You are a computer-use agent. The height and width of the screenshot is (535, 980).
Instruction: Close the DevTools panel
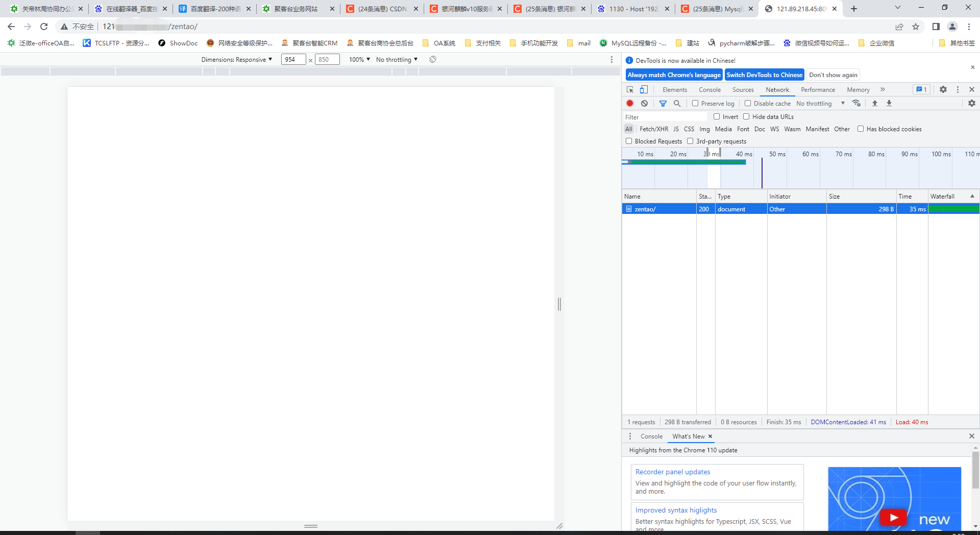pyautogui.click(x=972, y=89)
